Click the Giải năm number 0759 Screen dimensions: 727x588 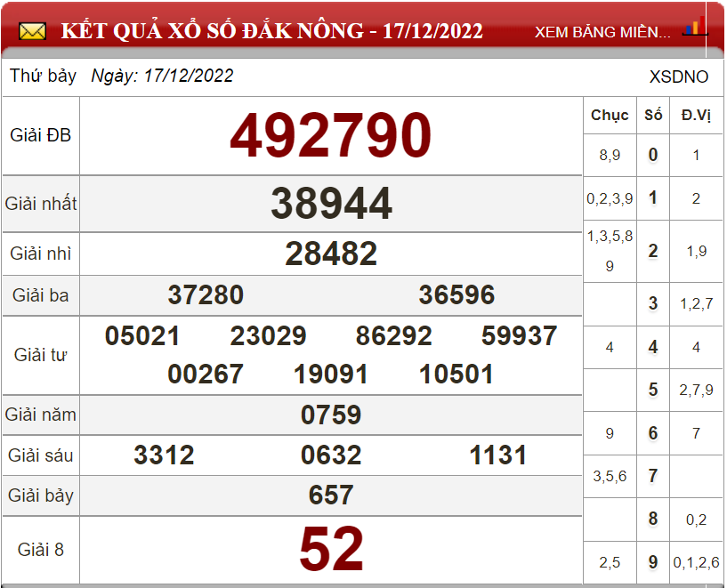pos(331,415)
